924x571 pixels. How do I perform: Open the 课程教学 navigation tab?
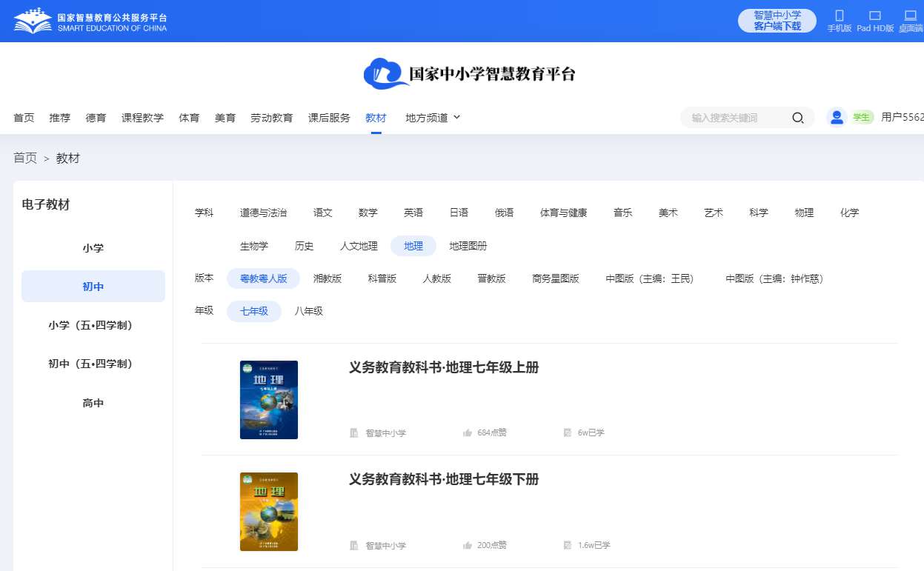[x=142, y=118]
